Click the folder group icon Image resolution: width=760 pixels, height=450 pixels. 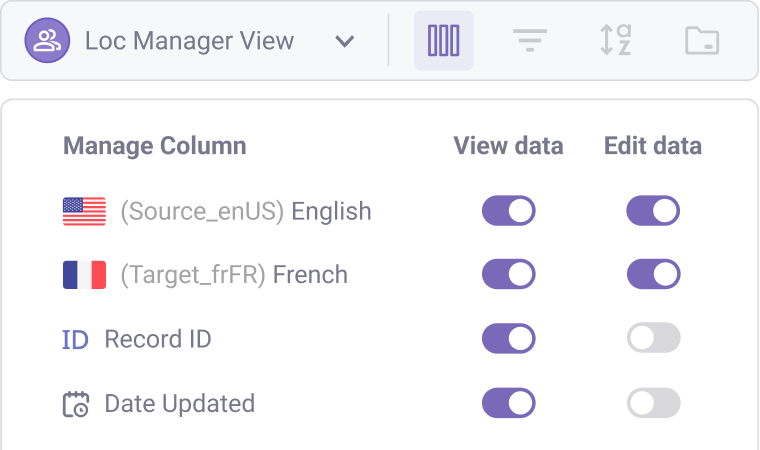702,40
